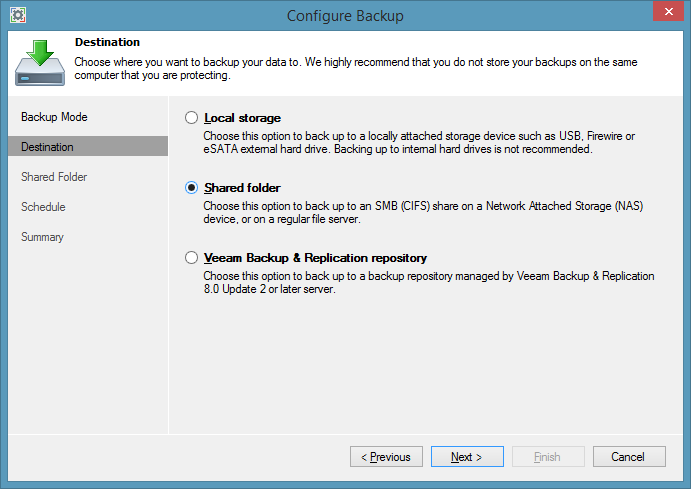Open the Shared Folder step in sidebar
This screenshot has height=489, width=691.
pyautogui.click(x=54, y=177)
